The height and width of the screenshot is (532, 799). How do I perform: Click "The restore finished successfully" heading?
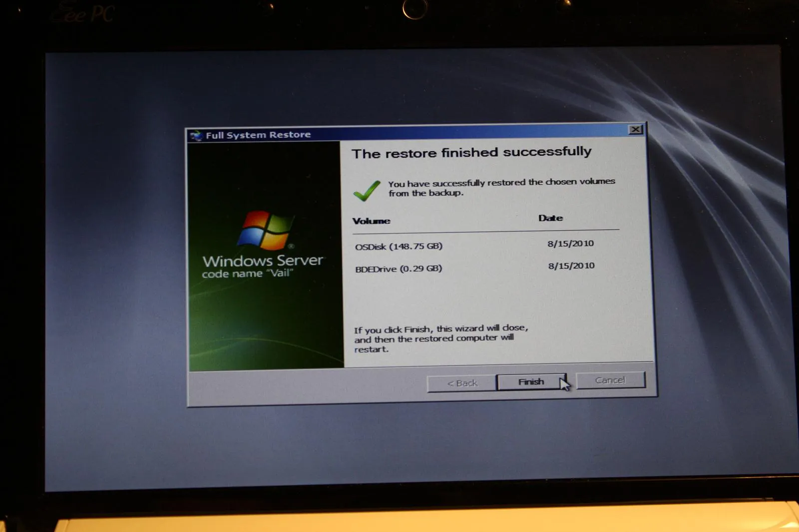pyautogui.click(x=471, y=152)
